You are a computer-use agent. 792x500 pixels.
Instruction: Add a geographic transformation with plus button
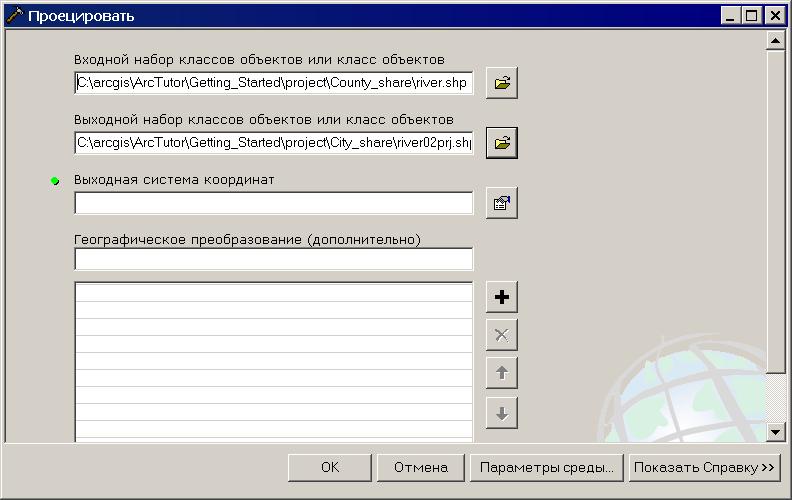[x=502, y=297]
